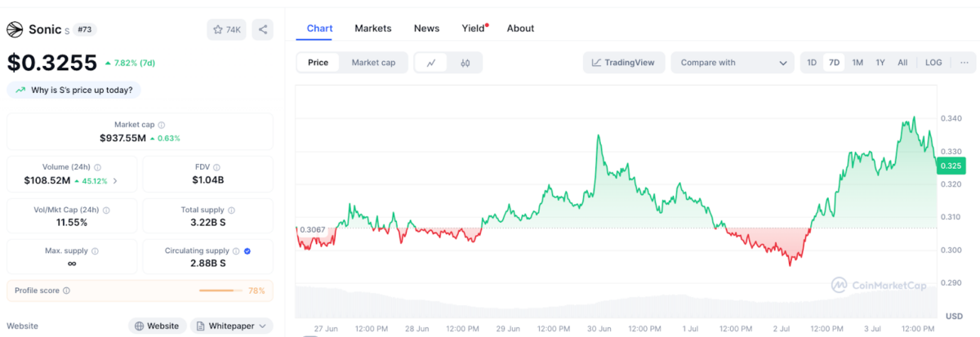This screenshot has width=980, height=337.
Task: Select the Price chart toggle
Action: click(318, 63)
